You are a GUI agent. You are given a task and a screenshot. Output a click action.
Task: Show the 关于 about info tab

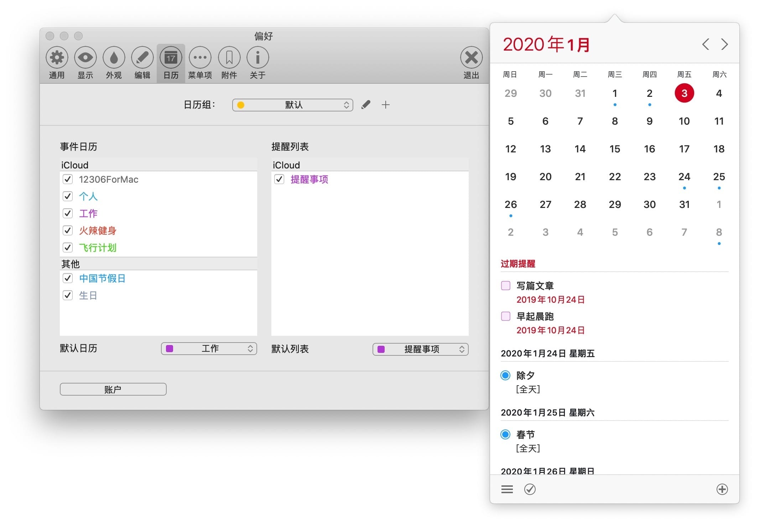pyautogui.click(x=257, y=63)
